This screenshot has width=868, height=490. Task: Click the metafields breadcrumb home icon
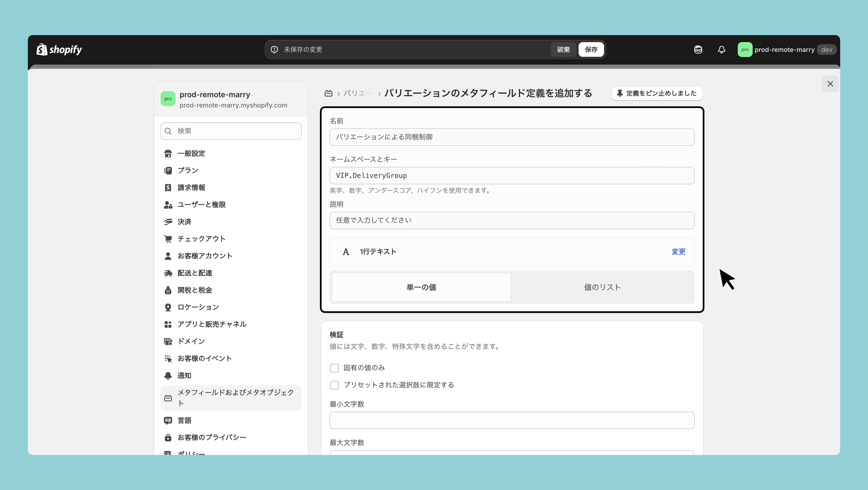(x=328, y=94)
